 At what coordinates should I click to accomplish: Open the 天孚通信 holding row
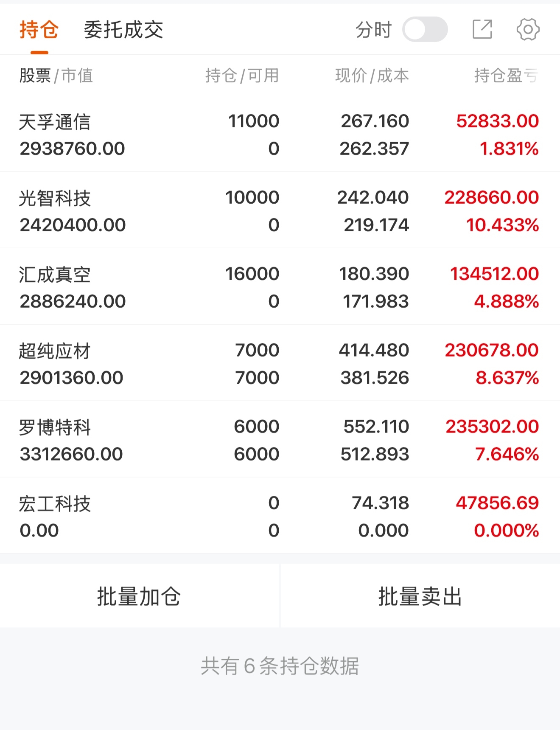[280, 135]
